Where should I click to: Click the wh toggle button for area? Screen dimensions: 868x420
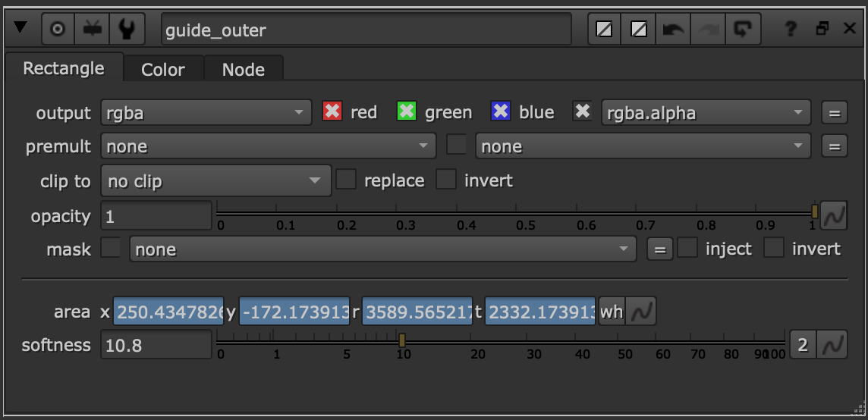(x=612, y=312)
